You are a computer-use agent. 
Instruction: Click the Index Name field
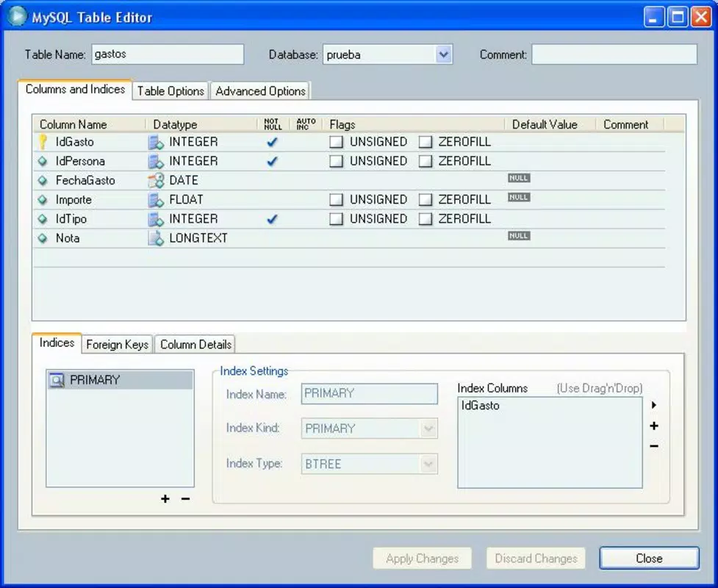tap(370, 394)
